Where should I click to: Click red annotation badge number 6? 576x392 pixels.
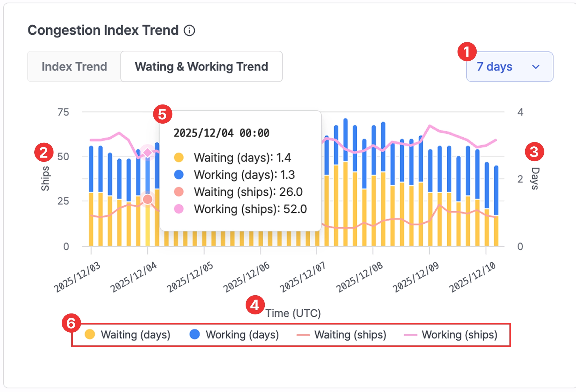pos(71,323)
